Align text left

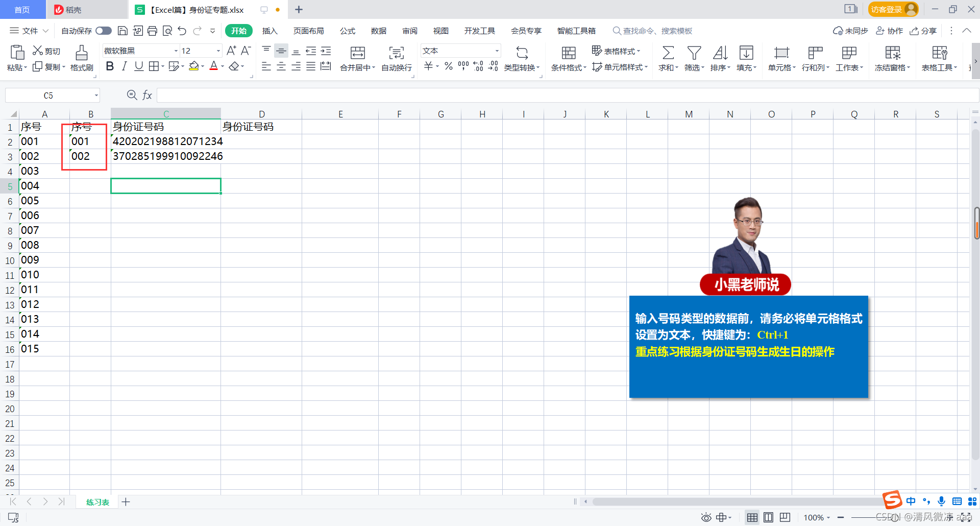coord(266,66)
